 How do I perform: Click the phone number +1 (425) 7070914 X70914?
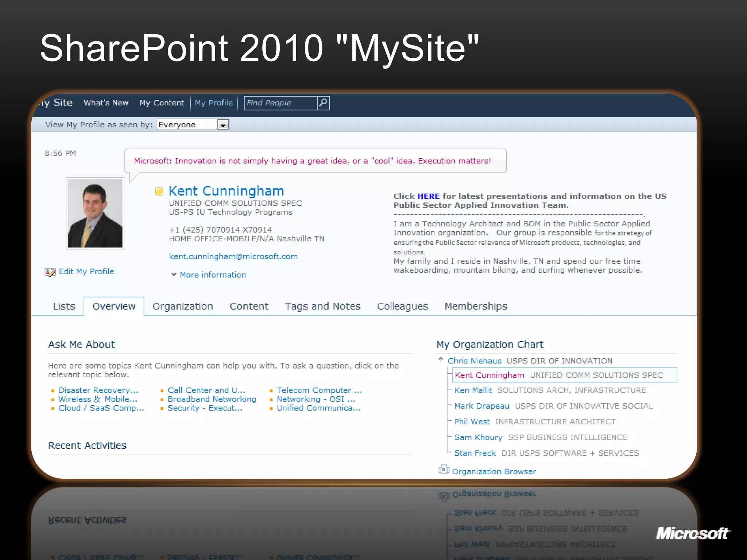(220, 230)
